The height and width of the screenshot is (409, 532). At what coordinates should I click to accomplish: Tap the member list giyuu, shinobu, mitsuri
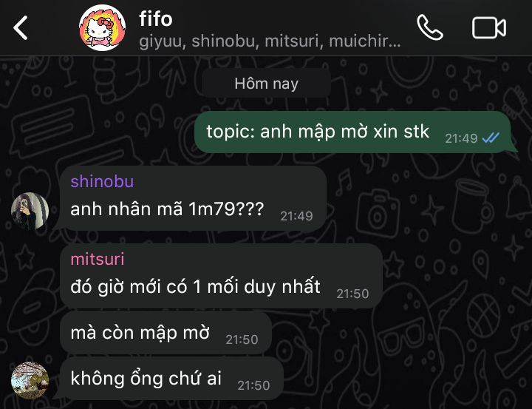coord(270,41)
